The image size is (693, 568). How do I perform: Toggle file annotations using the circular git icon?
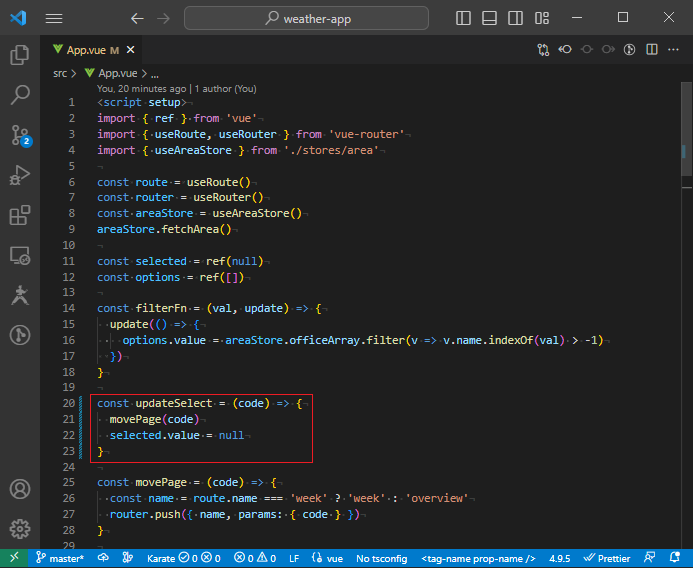(629, 50)
